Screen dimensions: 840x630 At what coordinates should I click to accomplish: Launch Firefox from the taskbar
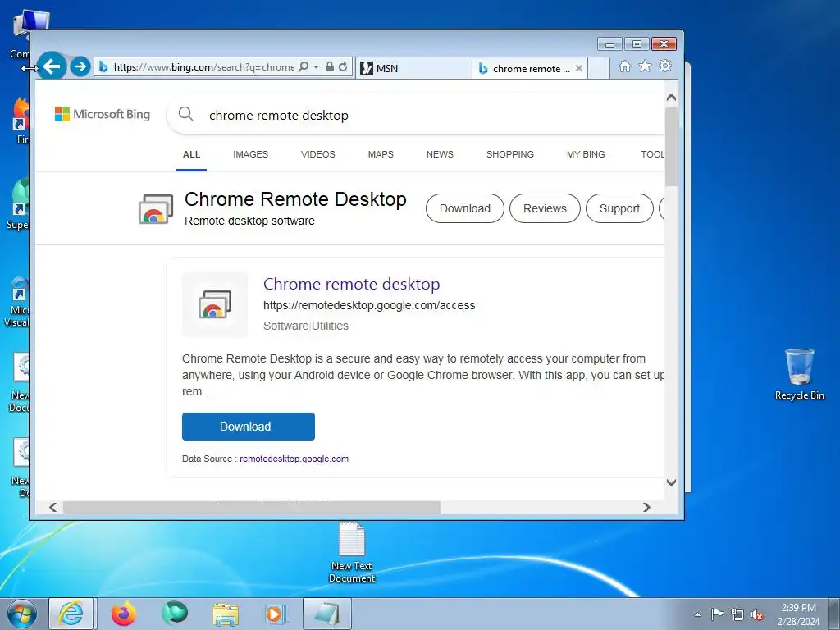click(x=124, y=614)
